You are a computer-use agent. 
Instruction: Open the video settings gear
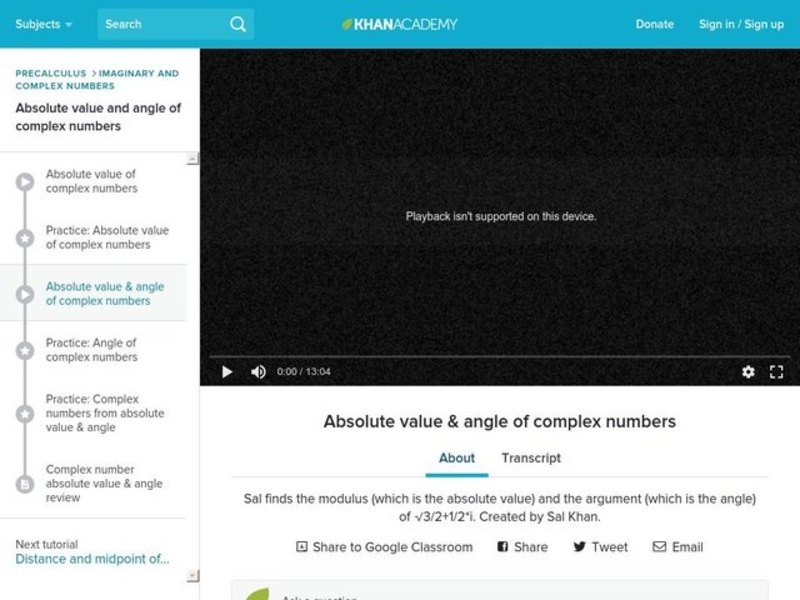click(748, 371)
